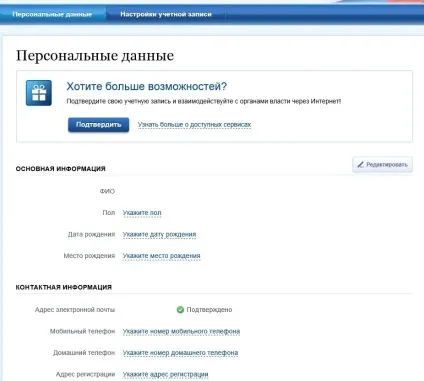The height and width of the screenshot is (381, 424).
Task: Click Укажите дату рождения link
Action: point(159,234)
